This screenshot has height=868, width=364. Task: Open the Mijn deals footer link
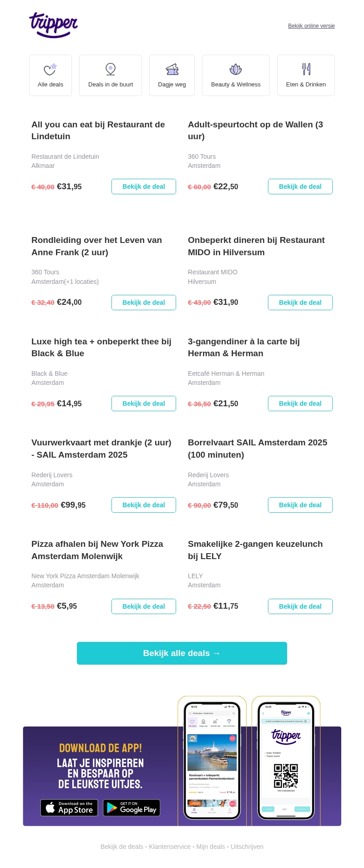point(211,847)
